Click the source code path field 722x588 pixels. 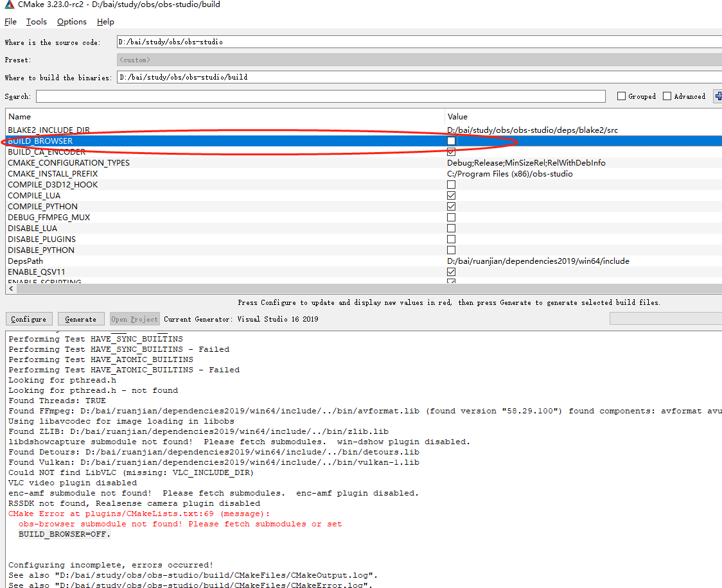click(x=419, y=42)
